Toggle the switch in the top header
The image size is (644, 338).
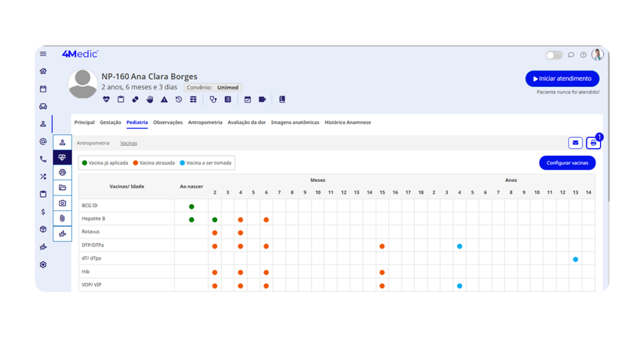pos(554,55)
